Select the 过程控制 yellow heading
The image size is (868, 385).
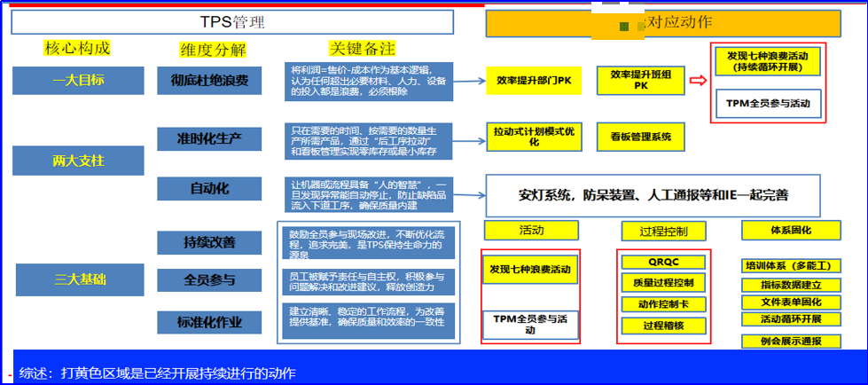tap(664, 231)
